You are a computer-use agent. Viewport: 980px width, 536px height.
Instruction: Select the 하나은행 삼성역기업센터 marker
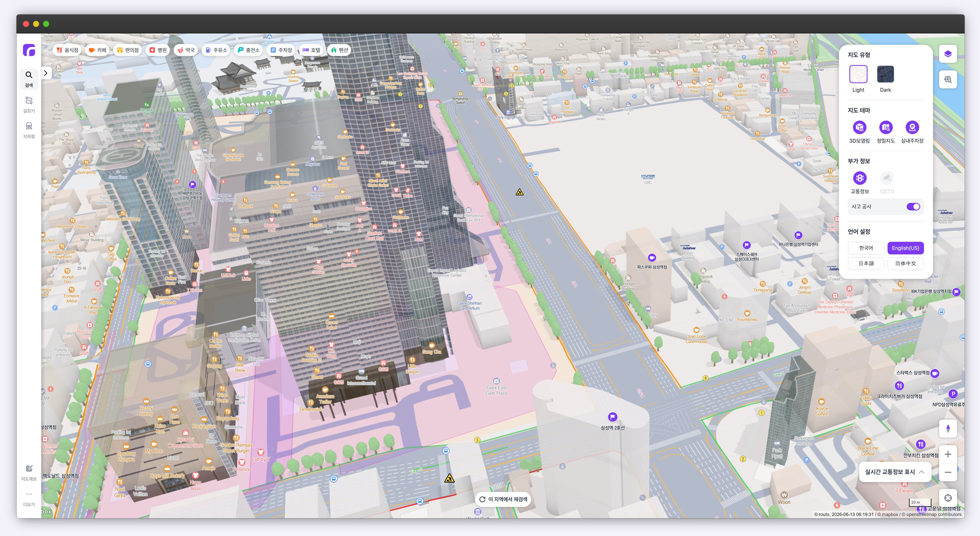click(798, 235)
